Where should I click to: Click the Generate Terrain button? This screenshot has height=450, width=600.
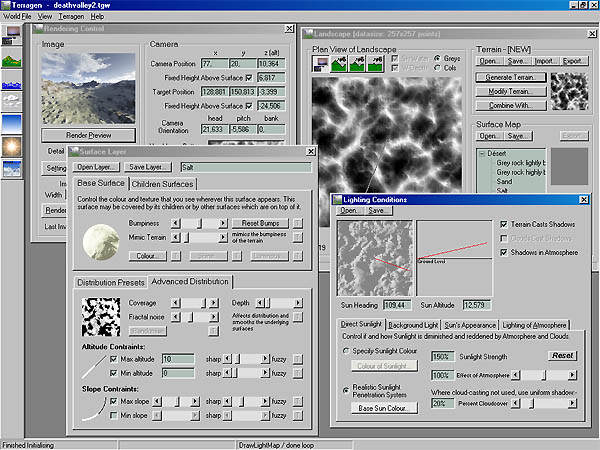512,77
